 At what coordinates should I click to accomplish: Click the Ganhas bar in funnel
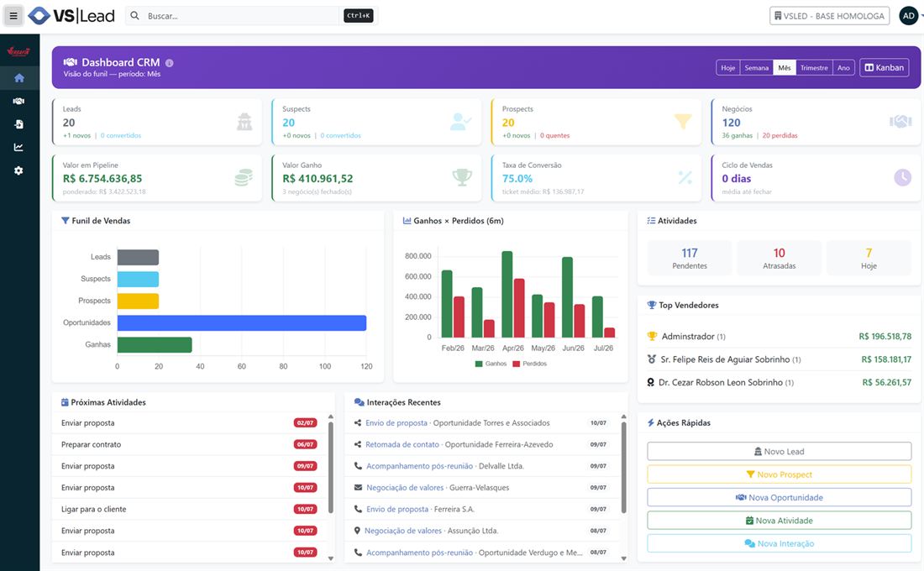click(x=155, y=345)
